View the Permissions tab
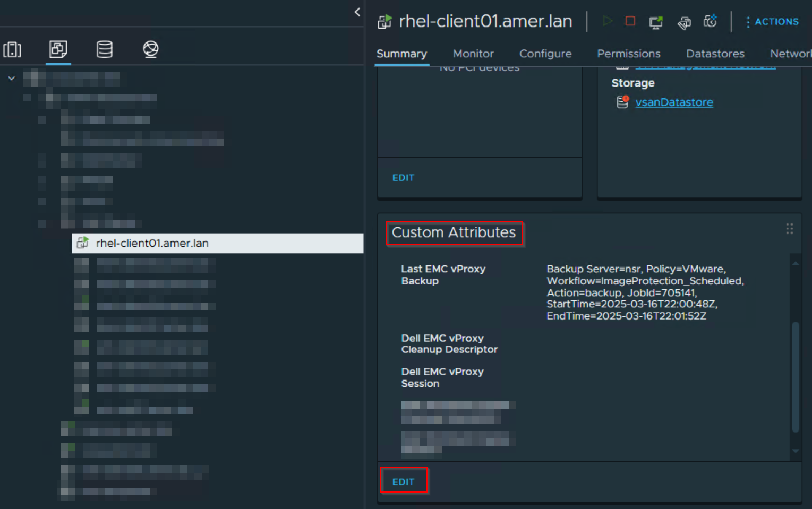The image size is (812, 509). pyautogui.click(x=629, y=54)
